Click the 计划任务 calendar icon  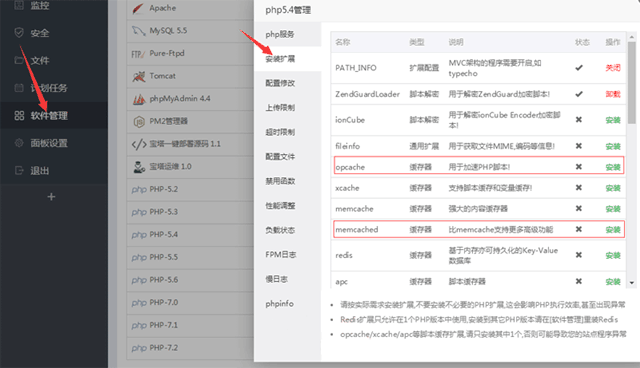click(x=19, y=88)
